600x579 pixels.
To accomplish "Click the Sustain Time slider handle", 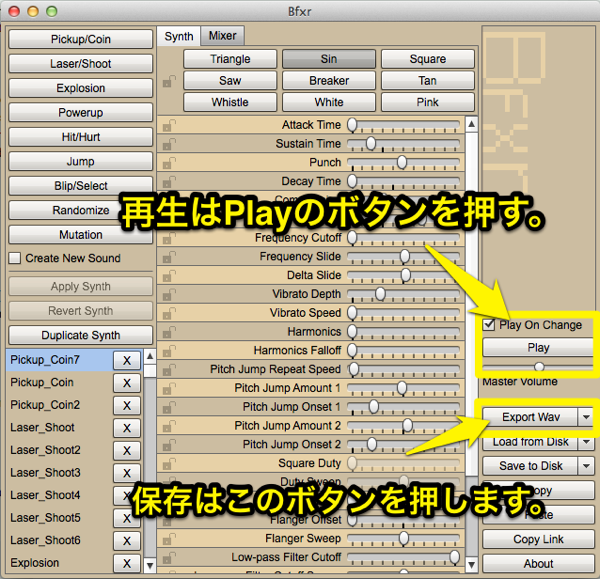I will click(370, 144).
